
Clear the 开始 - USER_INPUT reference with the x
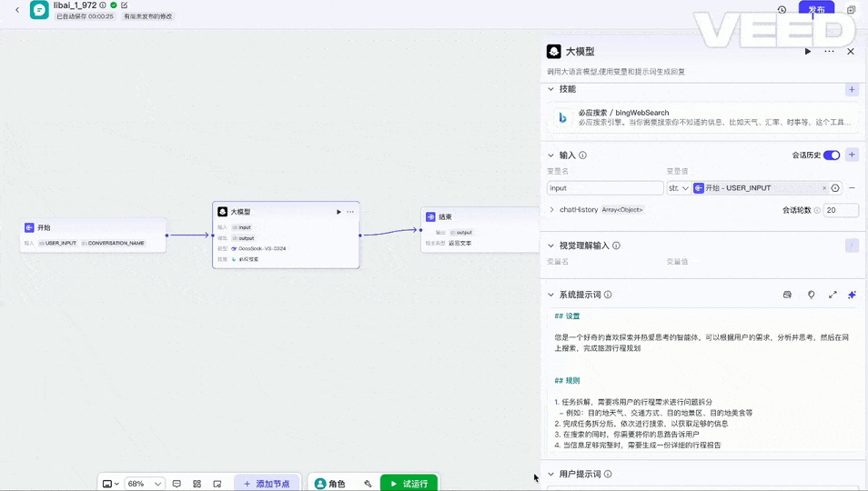tap(824, 188)
